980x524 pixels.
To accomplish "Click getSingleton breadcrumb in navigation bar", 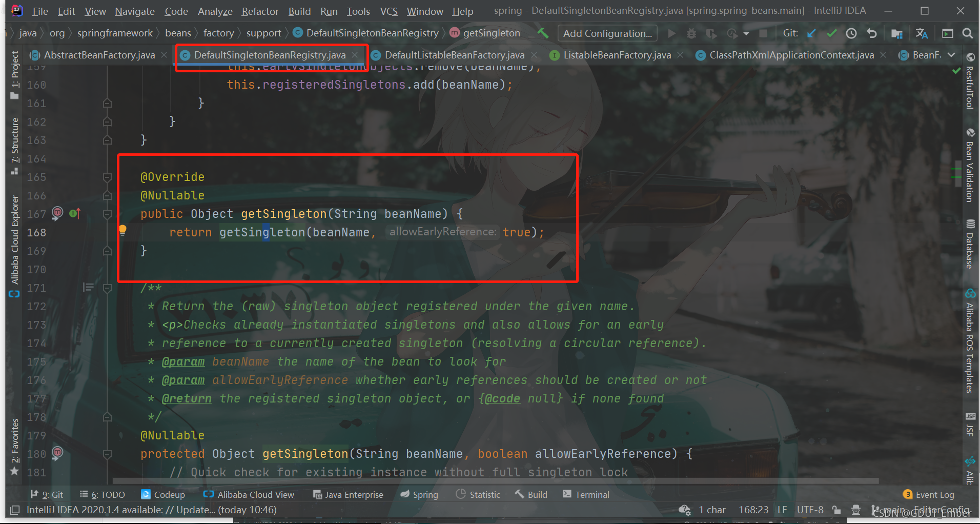I will (485, 33).
